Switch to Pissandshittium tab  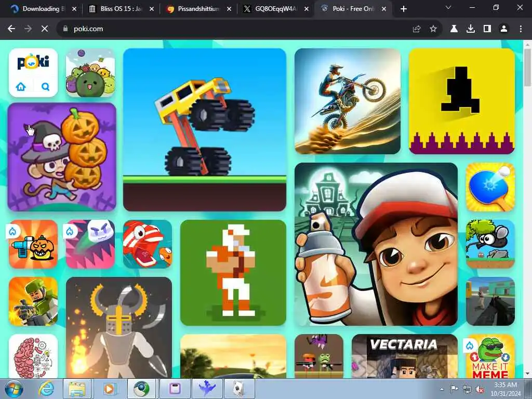point(198,9)
